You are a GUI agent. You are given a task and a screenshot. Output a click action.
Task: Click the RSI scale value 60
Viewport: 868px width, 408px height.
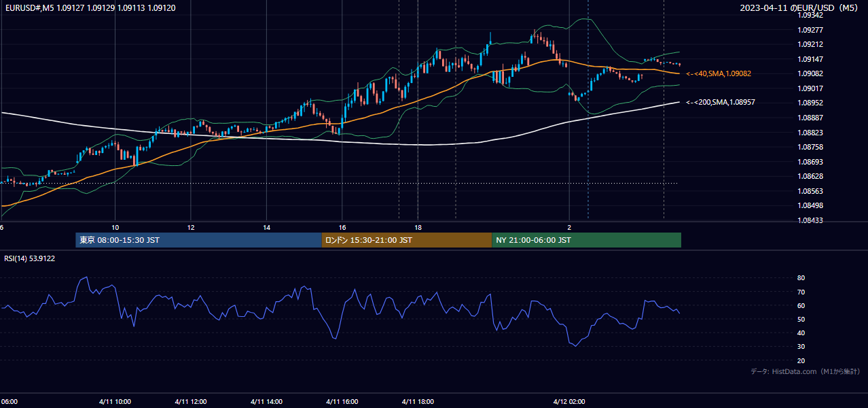[801, 305]
